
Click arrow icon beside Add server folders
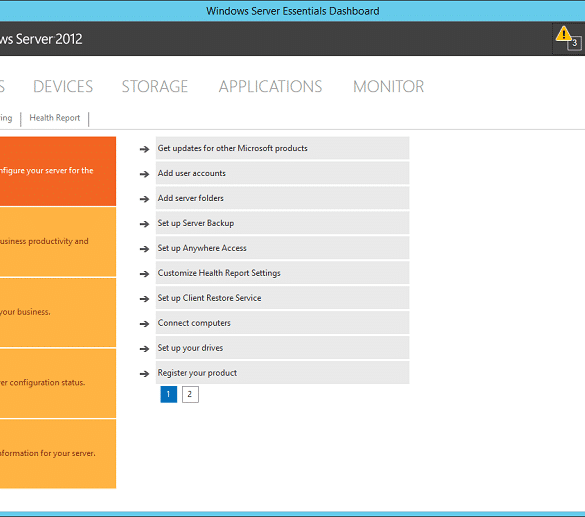[144, 199]
